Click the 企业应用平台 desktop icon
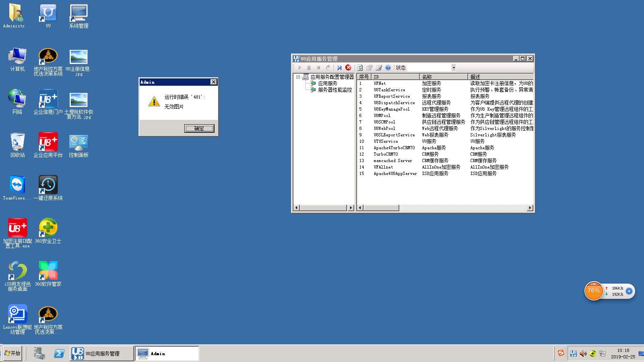This screenshot has width=644, height=362. [x=48, y=145]
